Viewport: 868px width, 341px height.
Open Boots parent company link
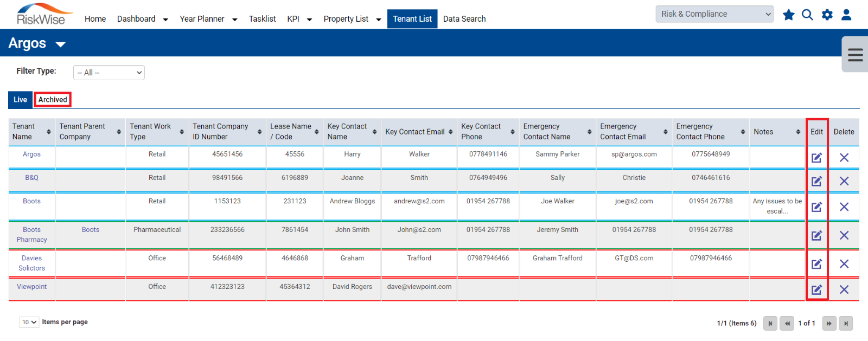point(91,230)
